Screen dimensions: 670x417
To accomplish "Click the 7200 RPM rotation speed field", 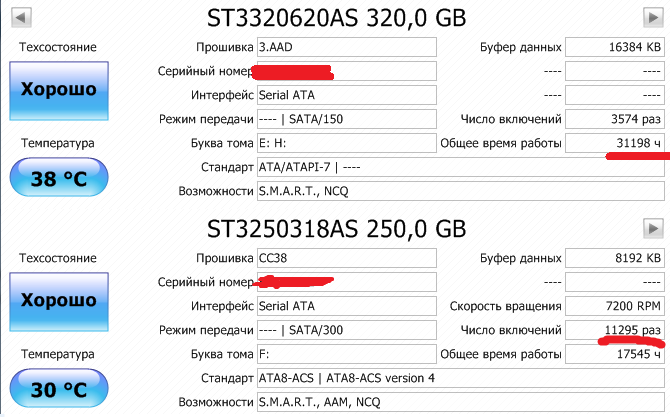I will point(615,306).
